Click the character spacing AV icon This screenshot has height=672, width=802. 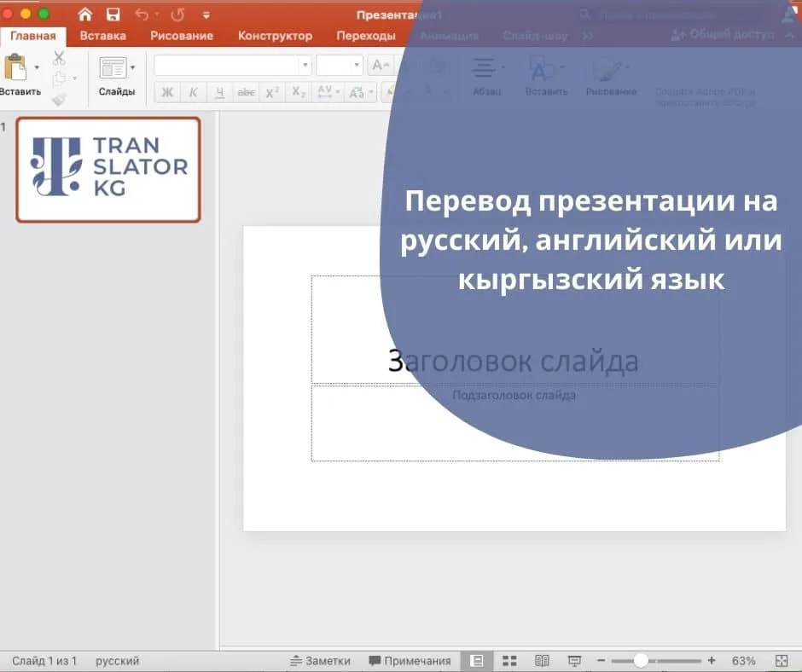tap(325, 92)
